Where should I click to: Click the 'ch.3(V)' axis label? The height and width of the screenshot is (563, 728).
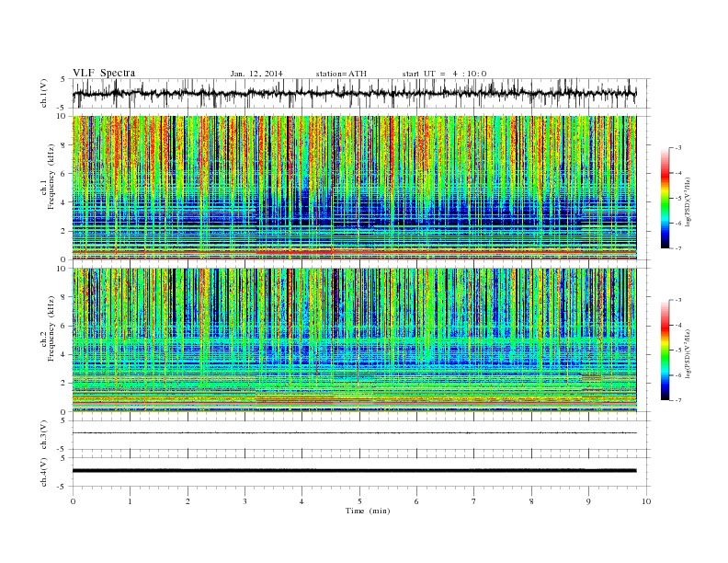[x=43, y=435]
